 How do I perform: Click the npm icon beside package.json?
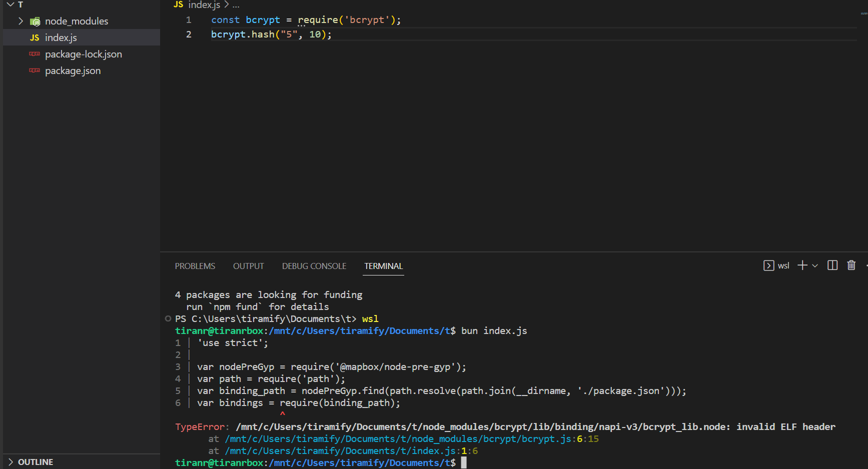34,70
